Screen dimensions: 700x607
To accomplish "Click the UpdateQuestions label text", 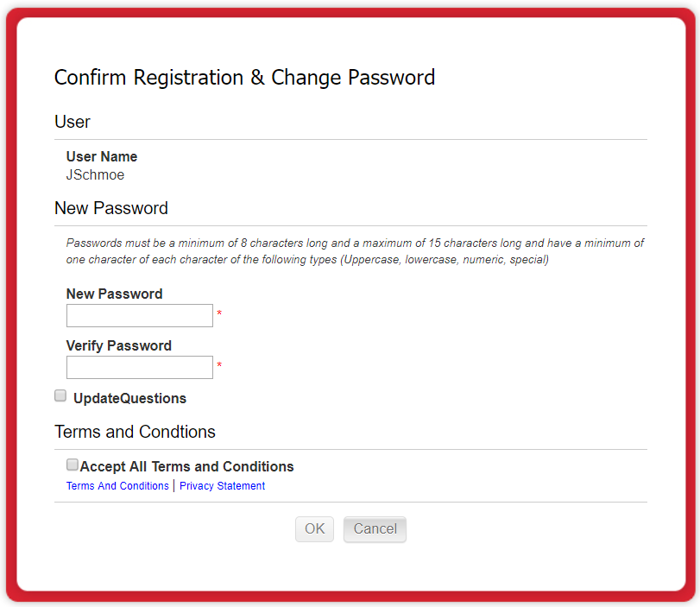I will pyautogui.click(x=129, y=399).
